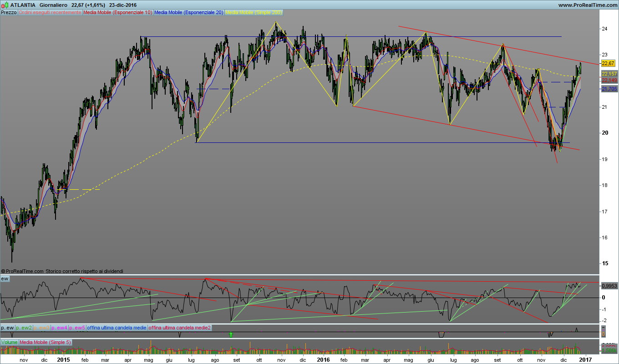Click the 0,9953 ew indicator value
The width and height of the screenshot is (619, 364).
[609, 286]
